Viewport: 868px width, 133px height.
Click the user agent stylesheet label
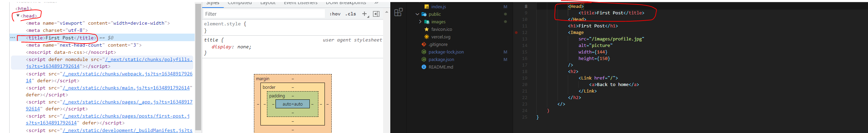point(352,40)
